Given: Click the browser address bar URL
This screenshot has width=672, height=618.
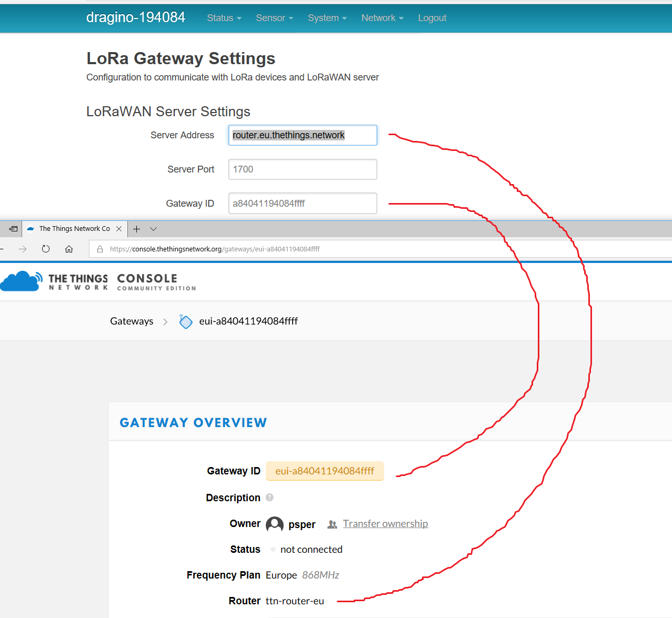Looking at the screenshot, I should pos(215,249).
